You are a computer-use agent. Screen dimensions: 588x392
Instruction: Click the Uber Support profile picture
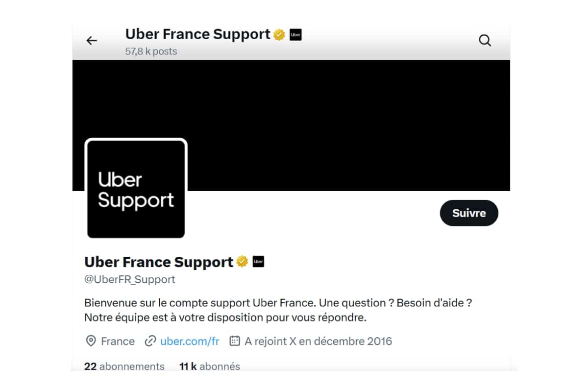coord(136,189)
